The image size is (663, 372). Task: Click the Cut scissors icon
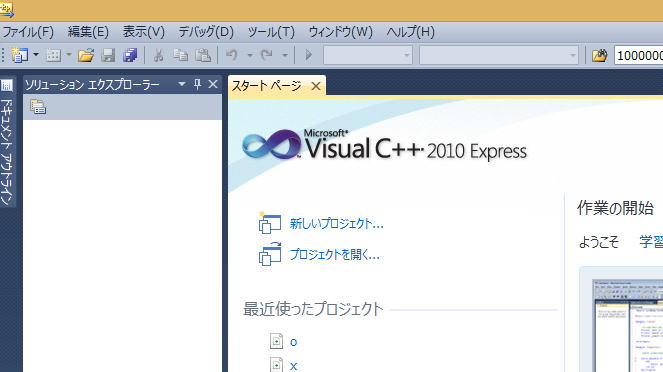click(x=158, y=55)
